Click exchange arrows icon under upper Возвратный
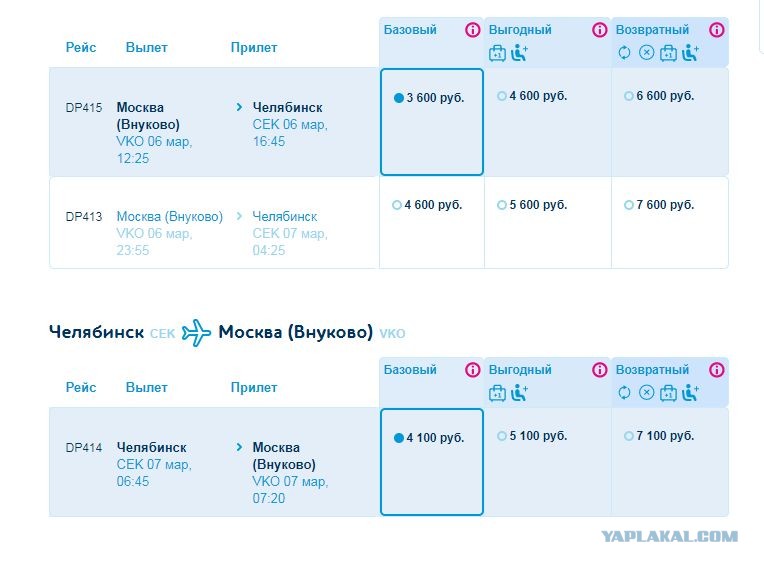The width and height of the screenshot is (764, 566). [624, 52]
